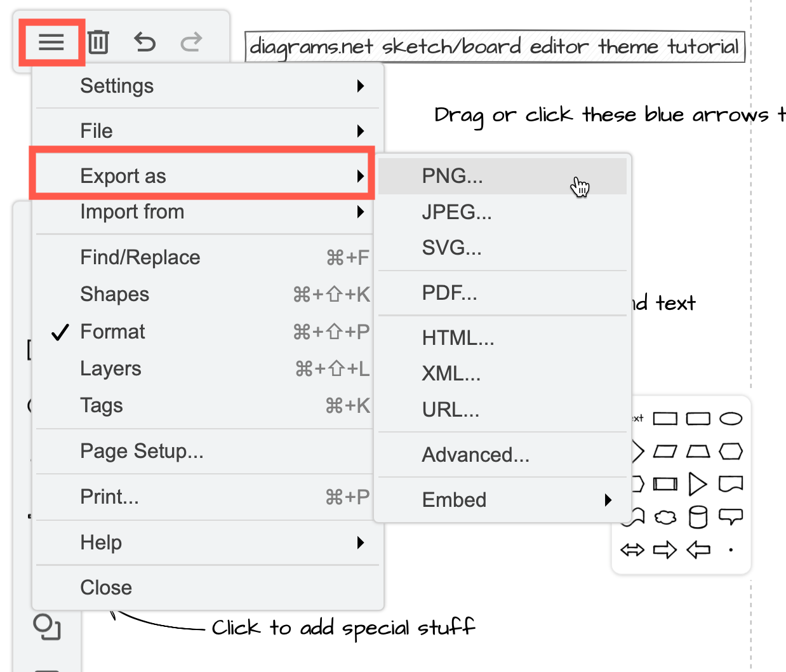Expand the Export as submenu arrow
The image size is (786, 672).
[360, 176]
